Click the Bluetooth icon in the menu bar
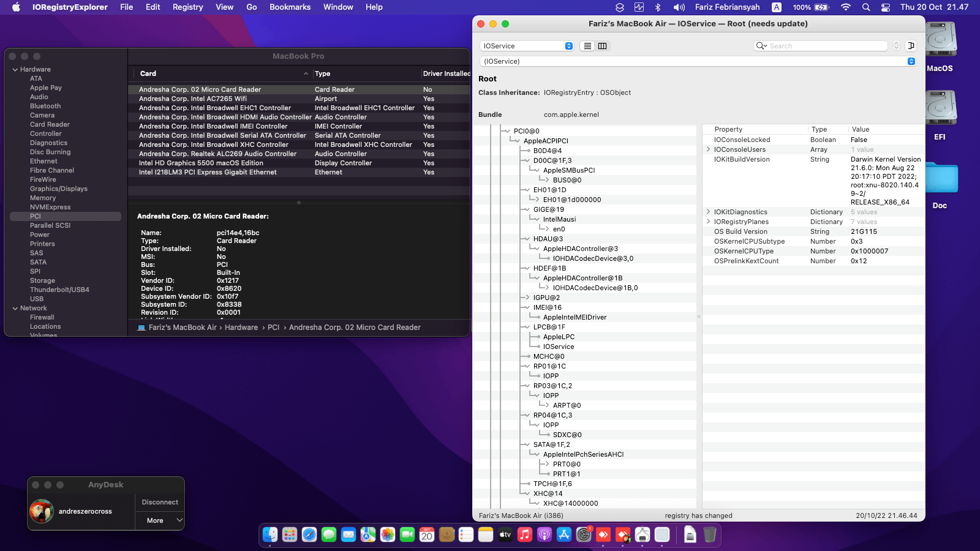 tap(658, 7)
